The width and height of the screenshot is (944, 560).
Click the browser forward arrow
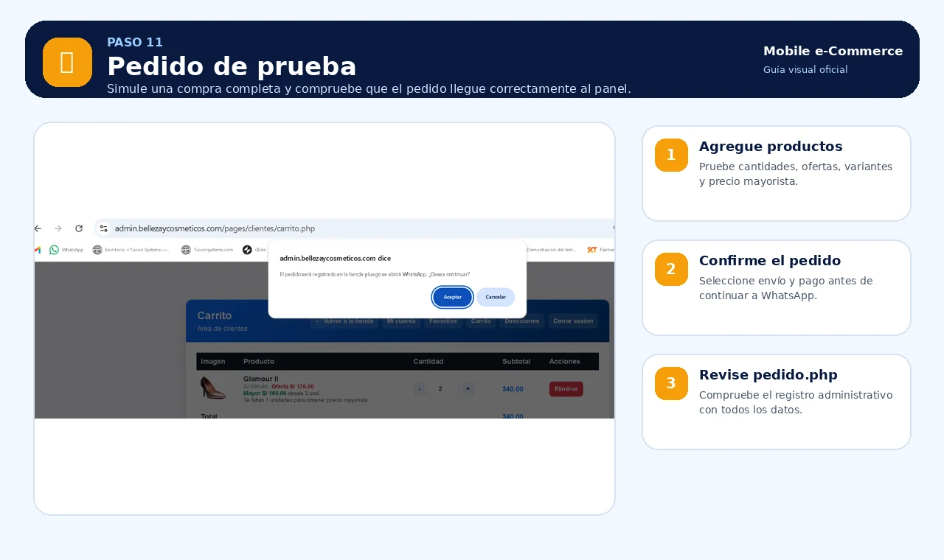pyautogui.click(x=58, y=228)
